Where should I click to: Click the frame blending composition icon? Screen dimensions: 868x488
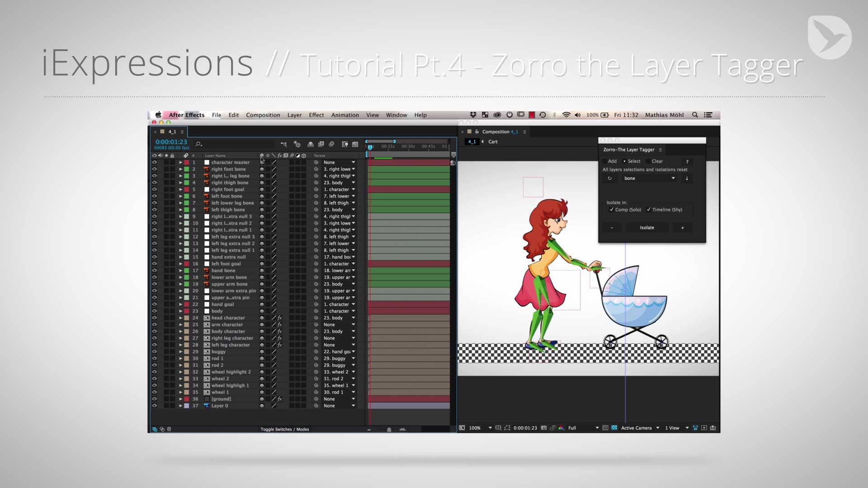(321, 144)
